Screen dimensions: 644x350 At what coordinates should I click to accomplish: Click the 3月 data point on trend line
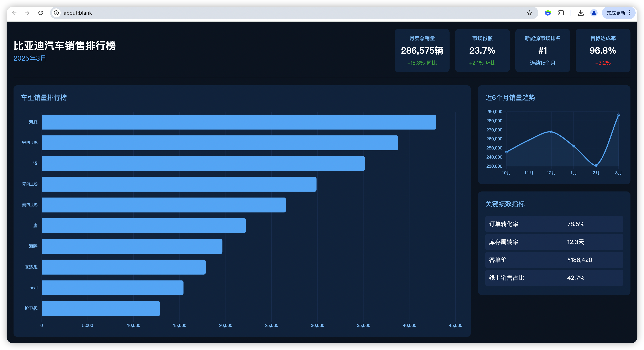[x=618, y=115]
